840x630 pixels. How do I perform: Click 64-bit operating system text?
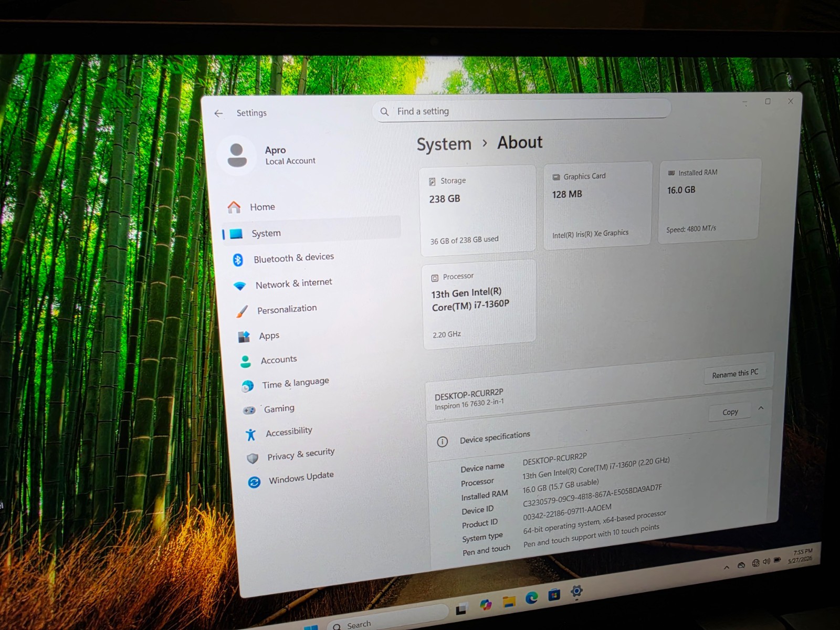594,522
